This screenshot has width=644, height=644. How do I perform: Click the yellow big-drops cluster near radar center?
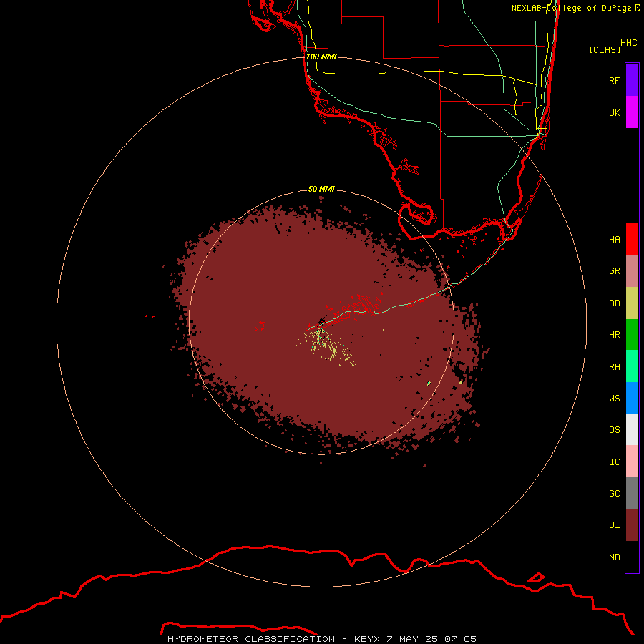pos(326,346)
